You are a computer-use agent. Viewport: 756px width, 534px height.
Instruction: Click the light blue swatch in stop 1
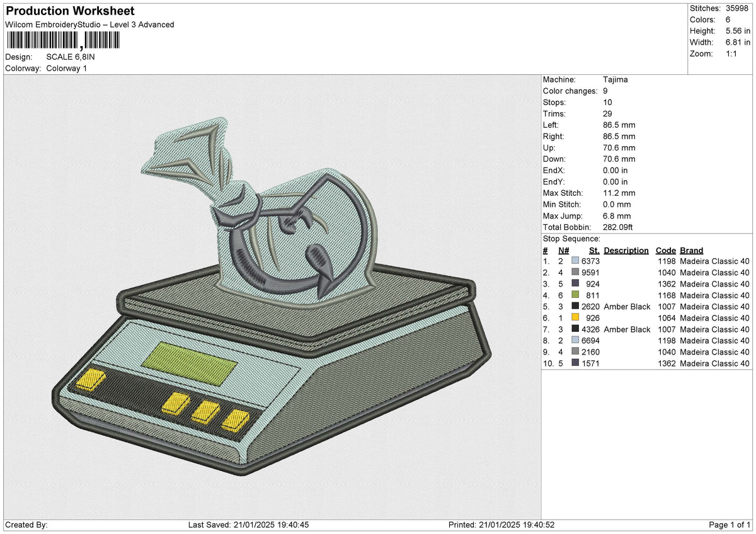(x=575, y=261)
